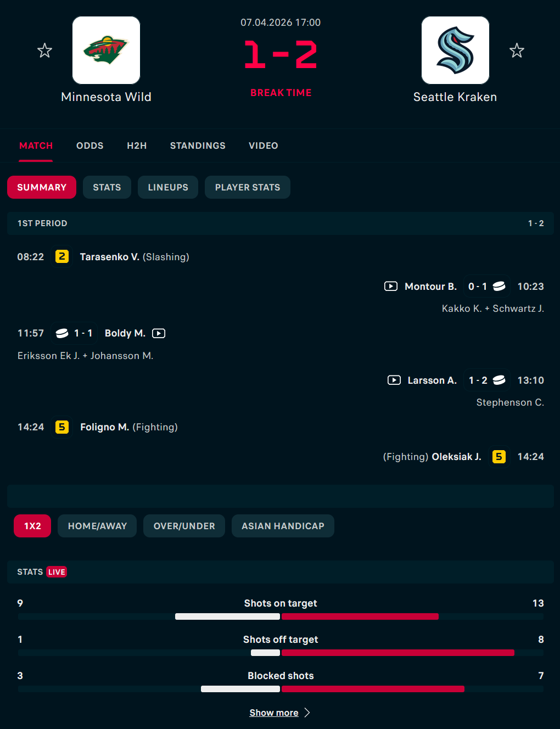The image size is (560, 729).
Task: Switch to the MATCH tab
Action: tap(36, 145)
